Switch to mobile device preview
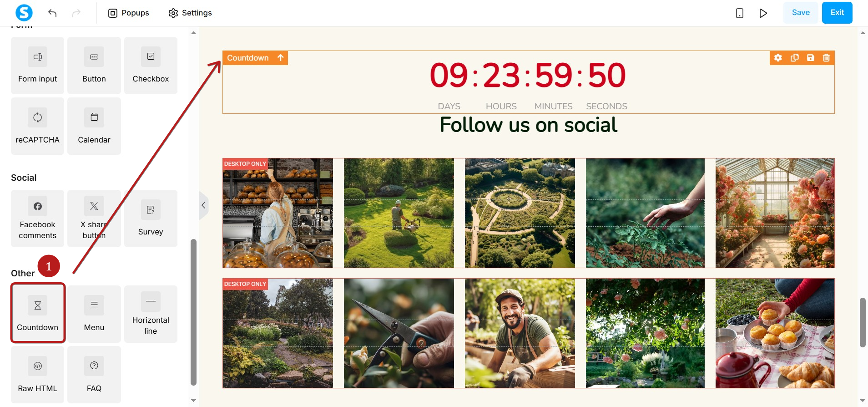This screenshot has height=407, width=868. [740, 13]
